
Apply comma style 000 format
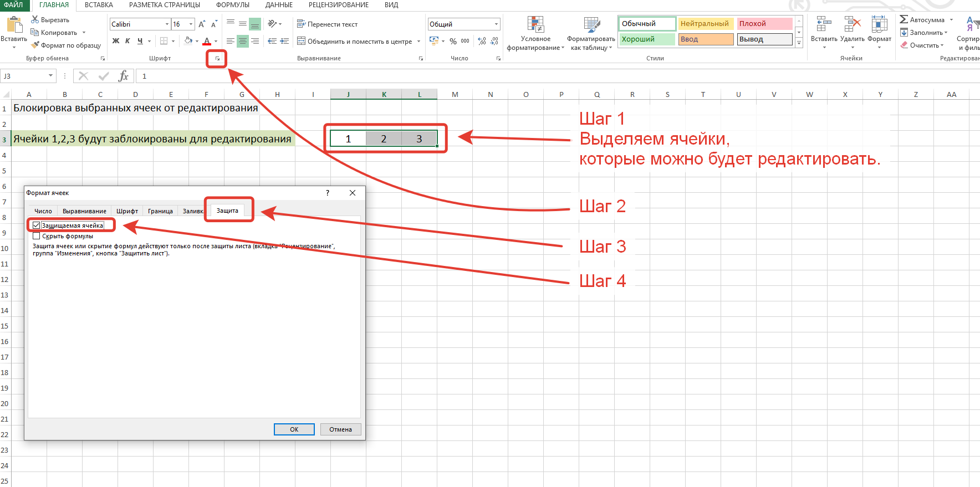click(x=465, y=41)
